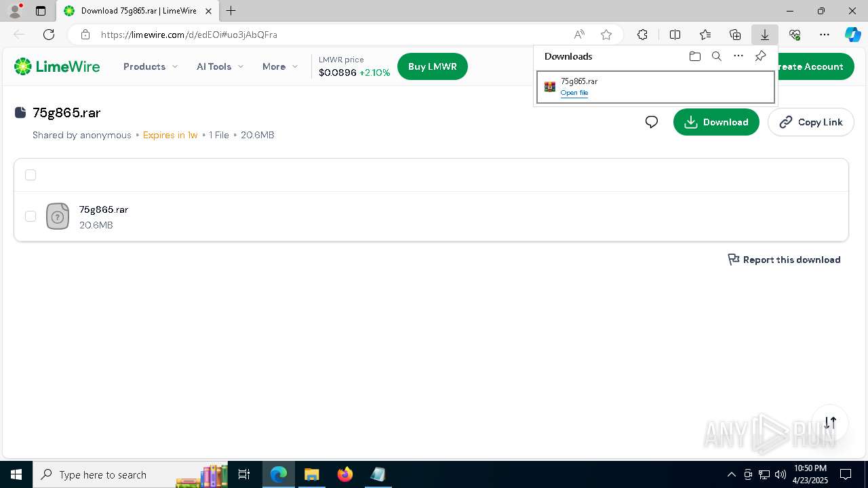Open Task View on taskbar

click(244, 474)
